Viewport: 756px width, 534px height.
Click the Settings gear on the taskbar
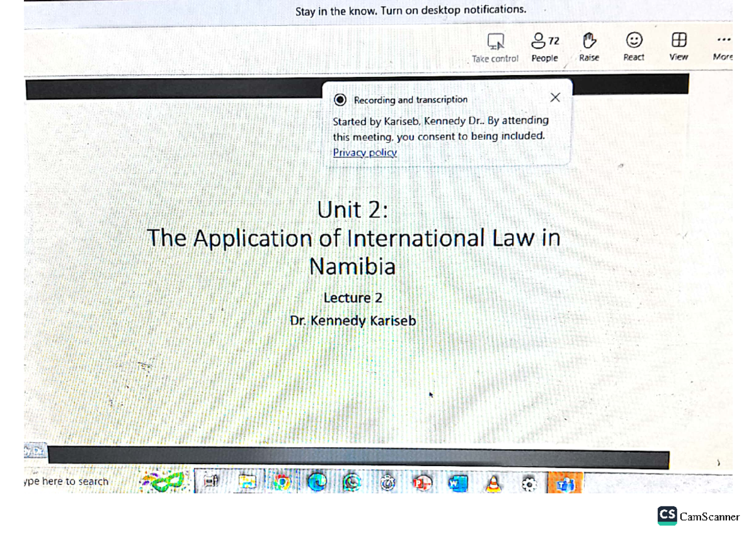coord(529,483)
